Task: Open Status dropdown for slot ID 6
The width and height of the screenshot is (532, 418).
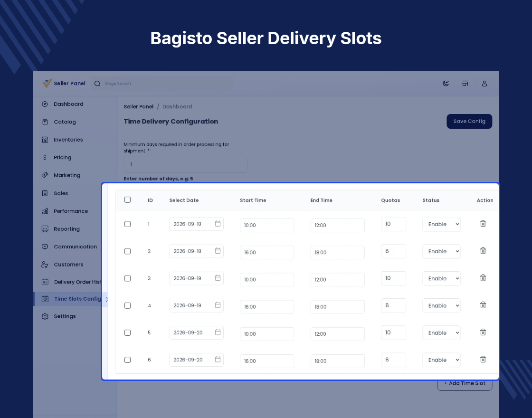Action: tap(441, 360)
